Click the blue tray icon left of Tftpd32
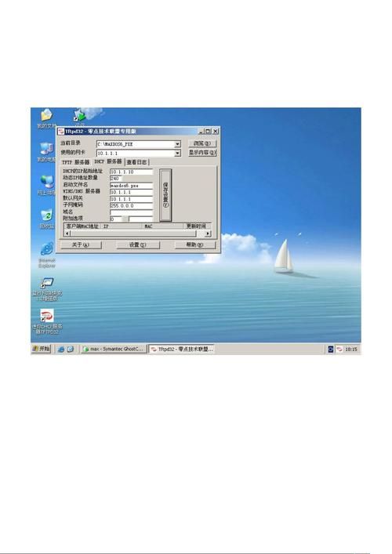Screen dimensions: 392x554 (x=331, y=349)
